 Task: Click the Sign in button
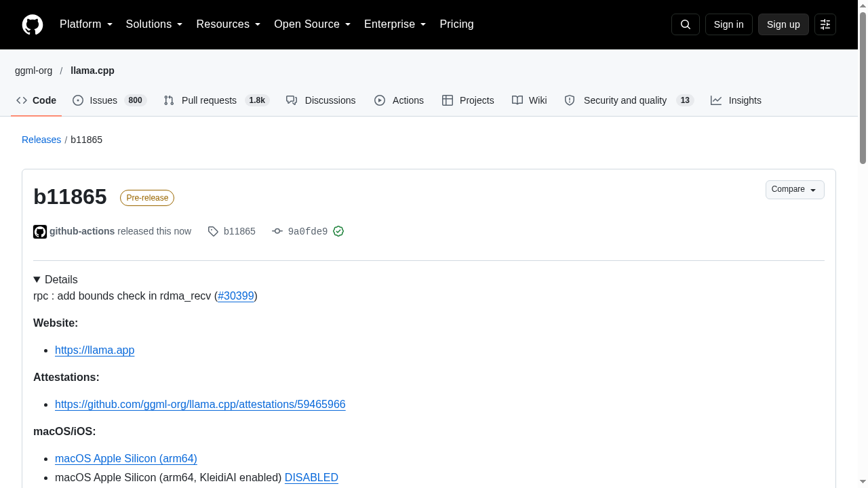click(729, 24)
